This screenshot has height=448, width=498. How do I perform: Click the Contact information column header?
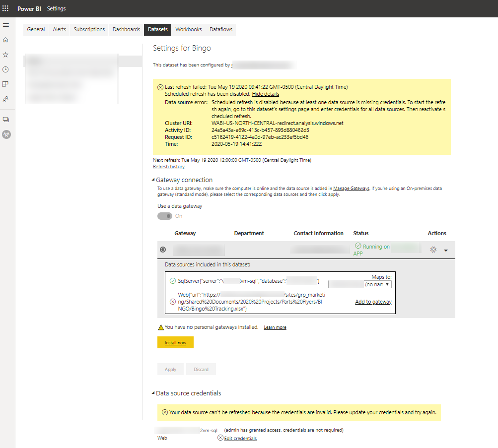[x=319, y=233]
